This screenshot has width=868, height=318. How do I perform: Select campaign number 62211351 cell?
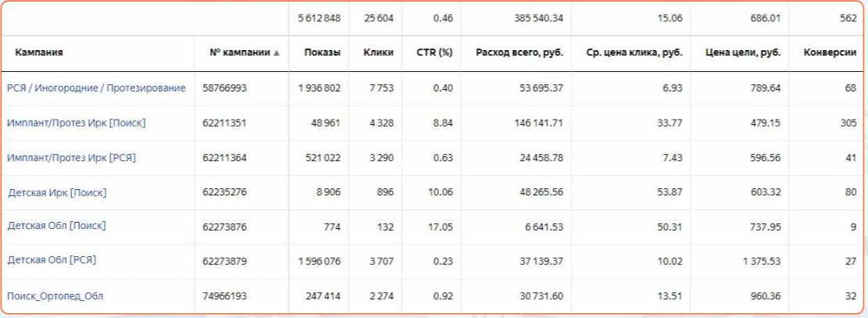pos(224,123)
